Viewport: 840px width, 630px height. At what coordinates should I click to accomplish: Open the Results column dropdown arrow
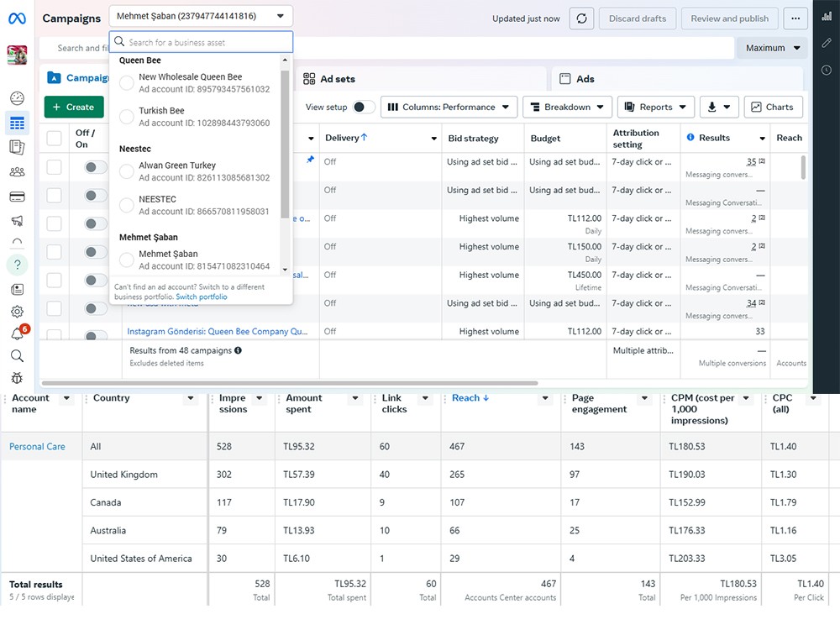click(763, 139)
